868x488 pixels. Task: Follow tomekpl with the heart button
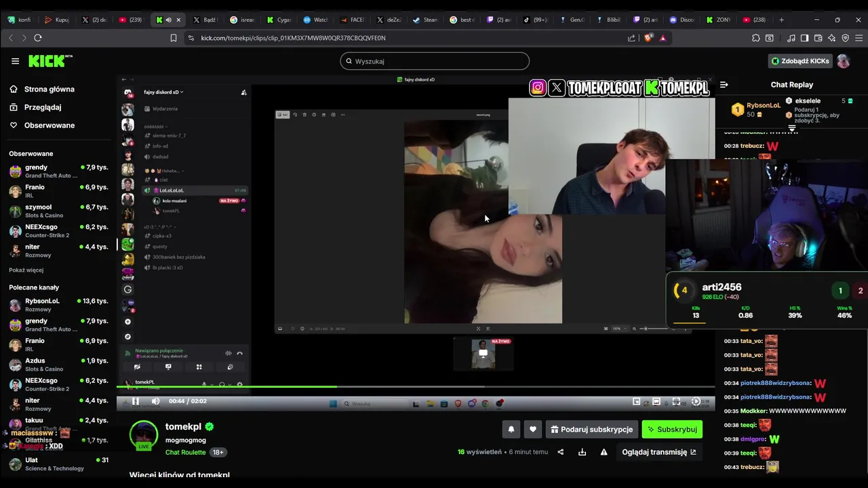click(x=533, y=429)
